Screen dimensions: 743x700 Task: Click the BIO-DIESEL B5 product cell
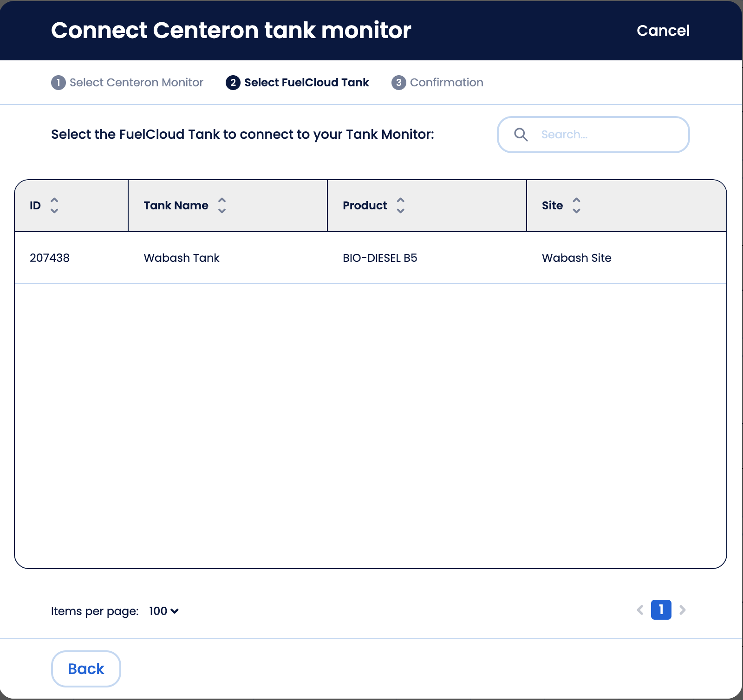coord(380,258)
